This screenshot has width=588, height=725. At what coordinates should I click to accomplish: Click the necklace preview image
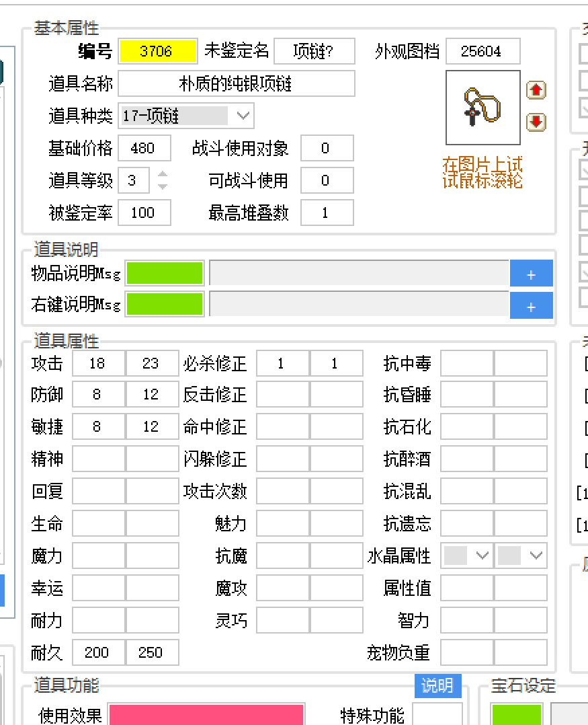[x=482, y=107]
